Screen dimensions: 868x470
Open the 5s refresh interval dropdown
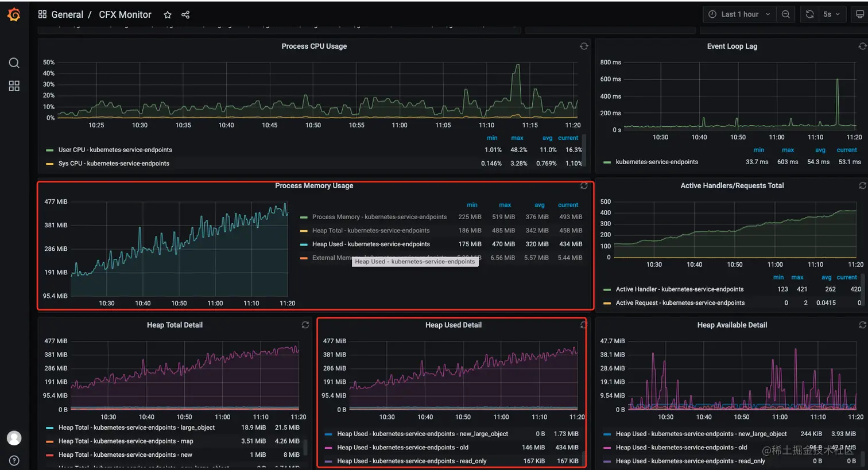pos(832,14)
